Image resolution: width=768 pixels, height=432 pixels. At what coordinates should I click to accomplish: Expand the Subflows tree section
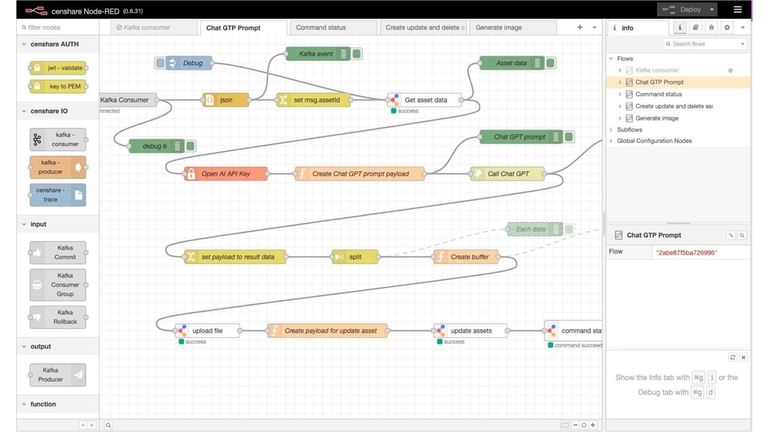click(x=611, y=130)
